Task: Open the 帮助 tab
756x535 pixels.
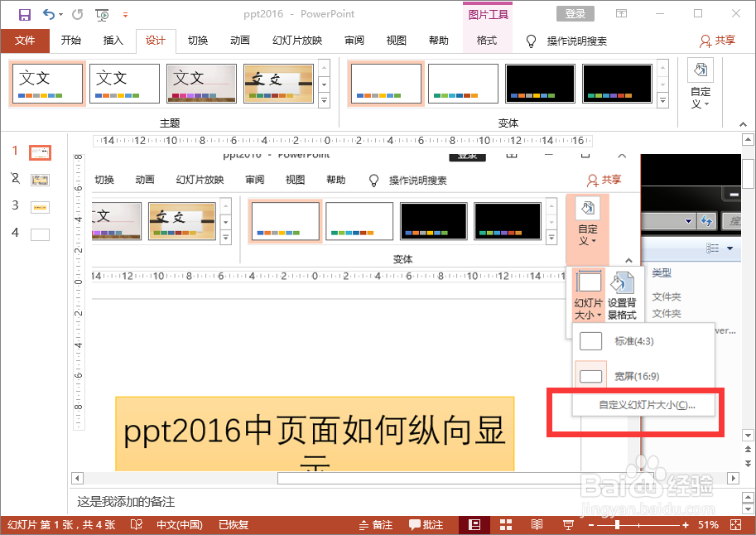Action: [x=439, y=41]
